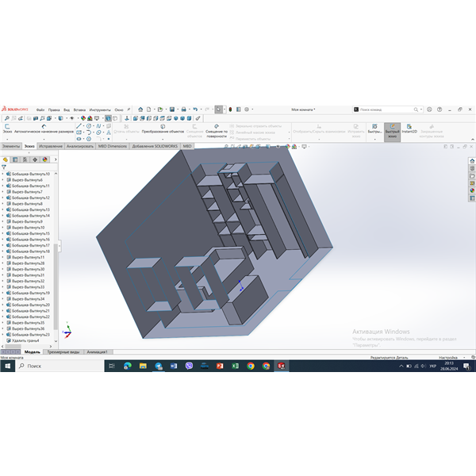Create a new document with the New icon
The image size is (476, 476).
tap(149, 109)
